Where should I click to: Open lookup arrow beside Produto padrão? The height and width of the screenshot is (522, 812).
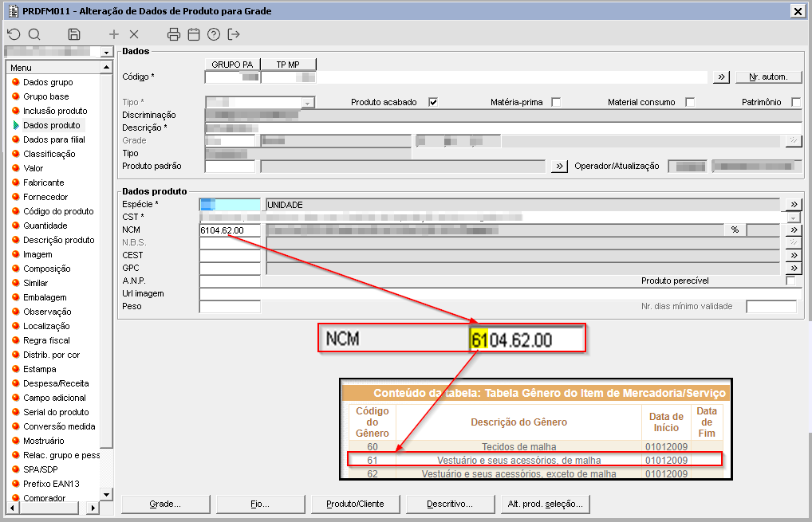559,166
